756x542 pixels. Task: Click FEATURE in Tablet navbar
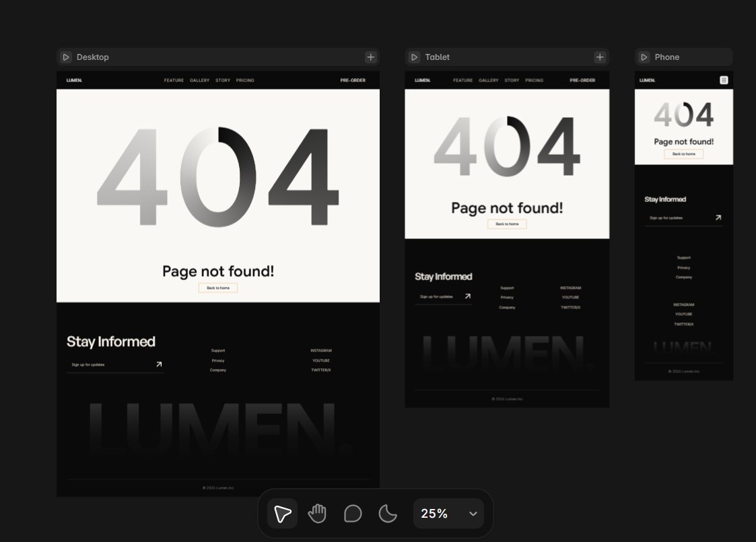coord(463,80)
